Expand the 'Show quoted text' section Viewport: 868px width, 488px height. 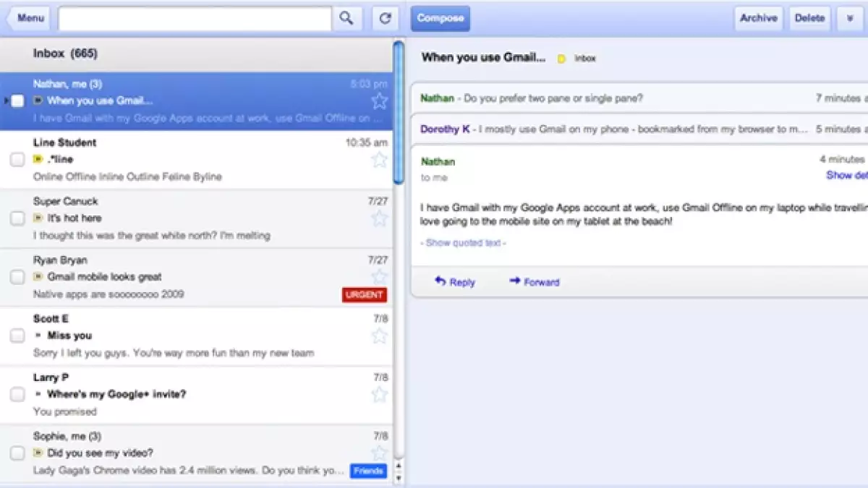tap(463, 243)
